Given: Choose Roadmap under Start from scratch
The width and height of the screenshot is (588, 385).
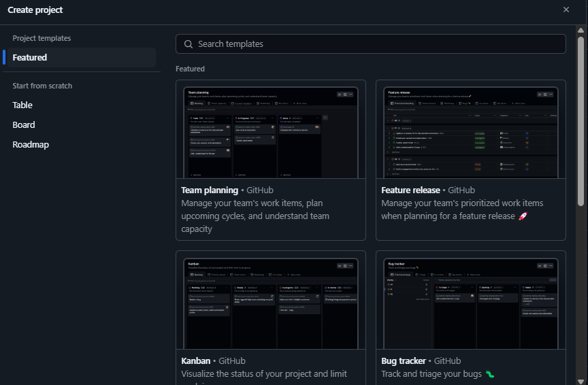Looking at the screenshot, I should [x=31, y=145].
